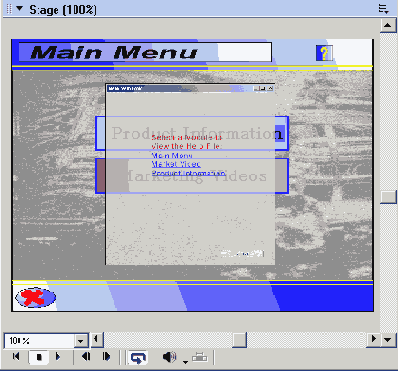Step forward one frame
Screen dimensions: 398x371
[106, 357]
